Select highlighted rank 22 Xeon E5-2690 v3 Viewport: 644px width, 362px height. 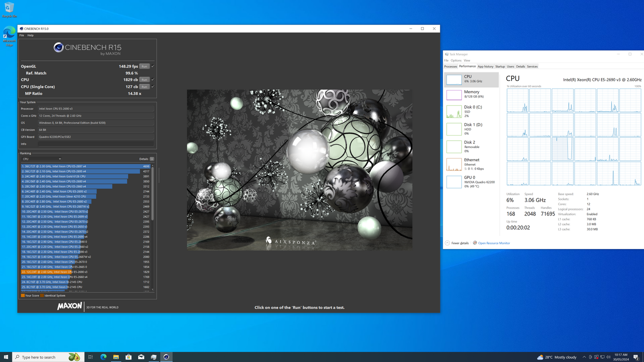[x=86, y=272]
